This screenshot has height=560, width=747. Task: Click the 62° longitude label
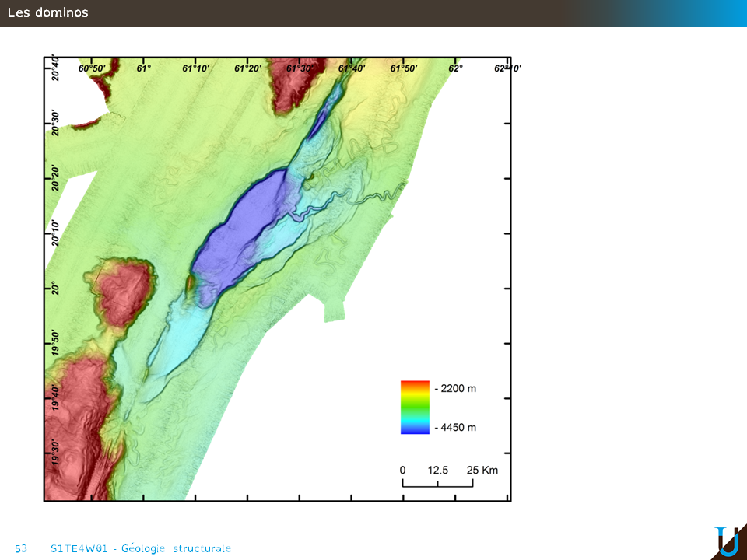click(455, 68)
